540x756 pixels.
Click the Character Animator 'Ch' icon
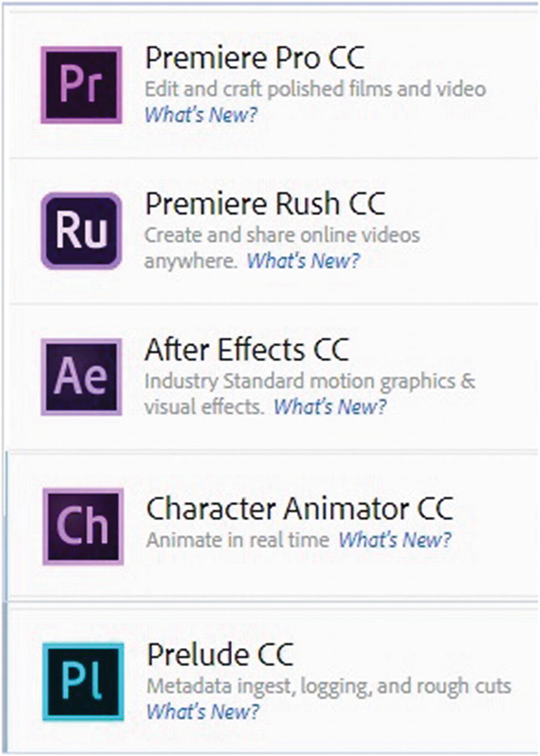[x=83, y=526]
